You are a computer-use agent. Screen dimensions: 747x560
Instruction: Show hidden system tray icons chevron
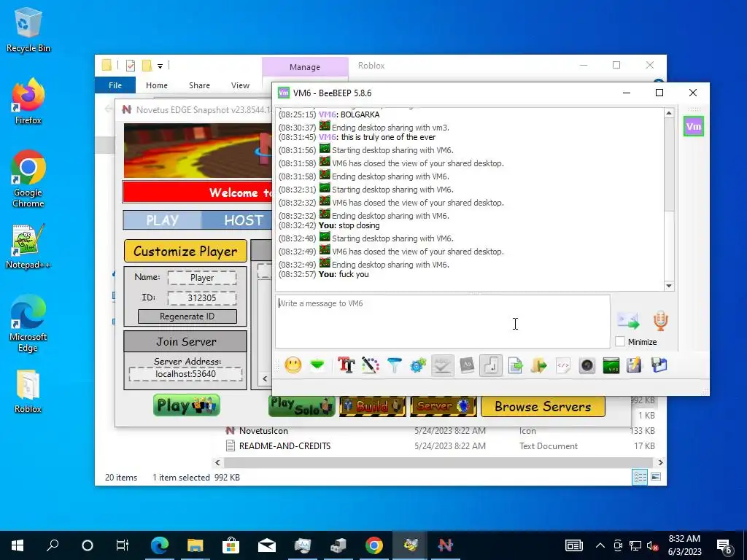point(600,545)
